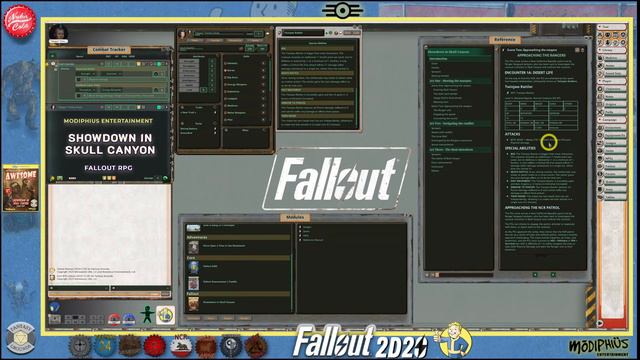Viewport: 640px width, 360px height.
Task: Collapse the Player section in sidebar
Action: coord(611,81)
